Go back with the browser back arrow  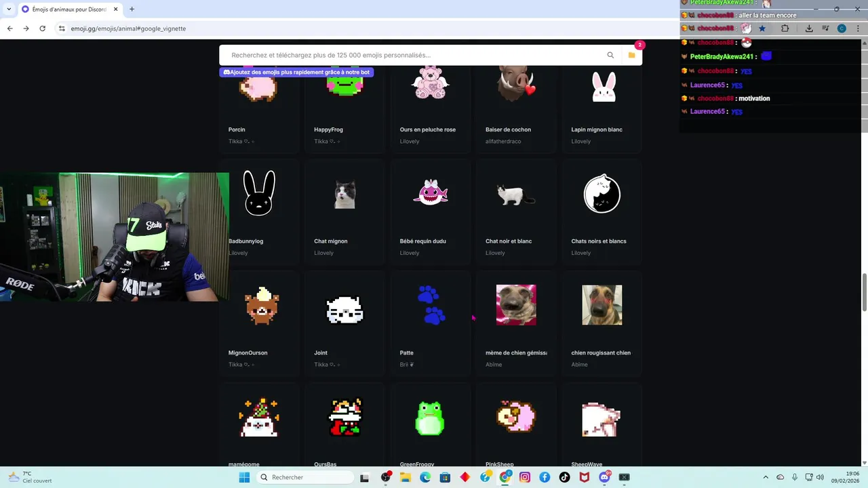coord(9,28)
